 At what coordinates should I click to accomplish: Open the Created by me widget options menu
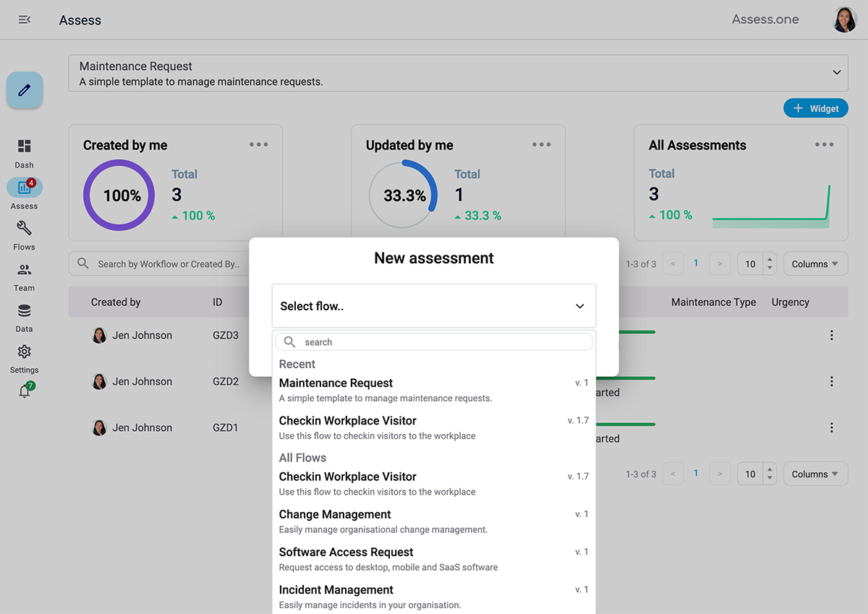pyautogui.click(x=258, y=144)
